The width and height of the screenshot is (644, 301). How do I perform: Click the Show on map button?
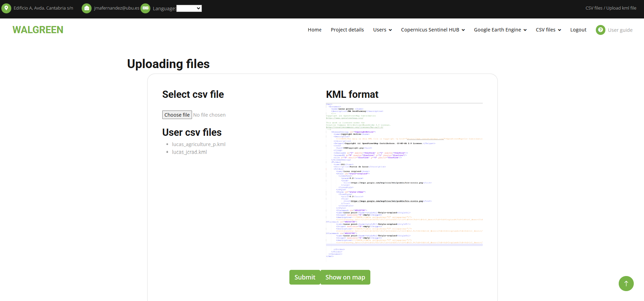click(345, 277)
